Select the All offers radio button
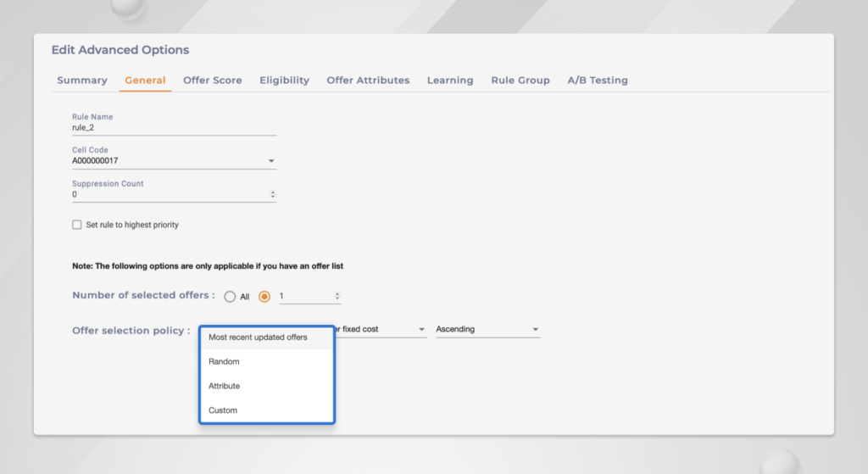 click(x=230, y=297)
